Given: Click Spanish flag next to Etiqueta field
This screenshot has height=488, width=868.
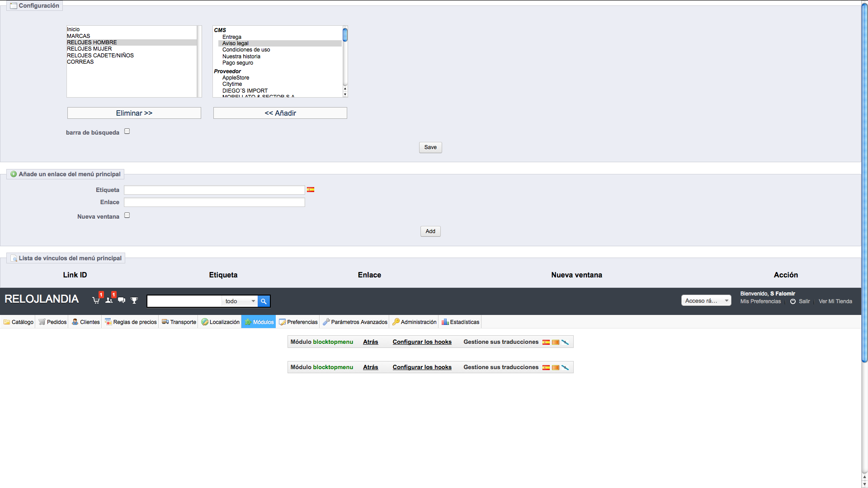Looking at the screenshot, I should coord(311,190).
